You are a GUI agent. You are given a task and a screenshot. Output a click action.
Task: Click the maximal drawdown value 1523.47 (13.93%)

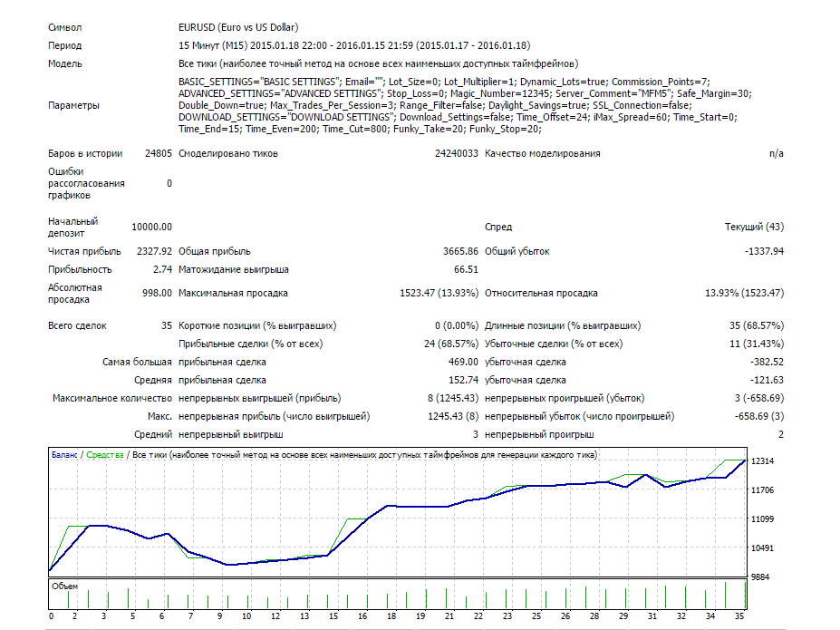point(439,293)
